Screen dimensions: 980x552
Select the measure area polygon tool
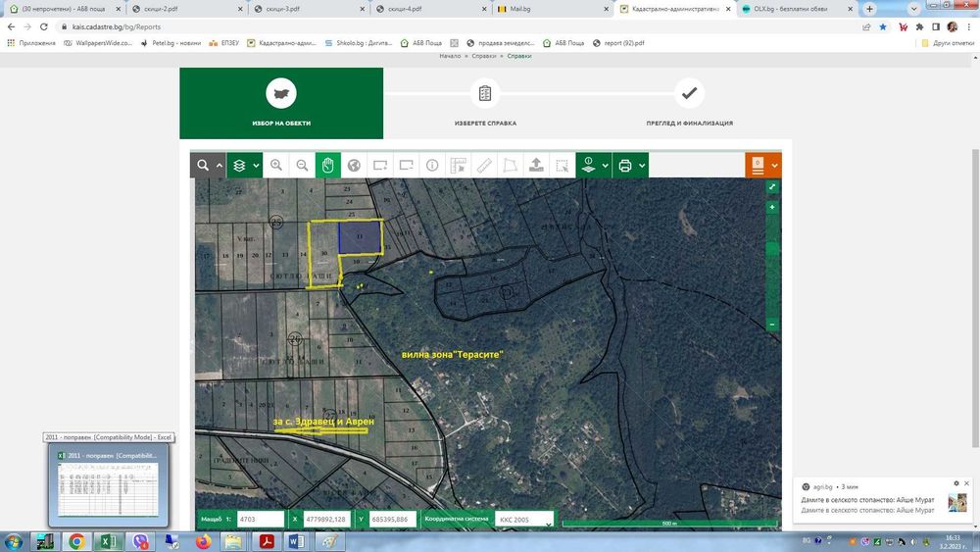coord(510,166)
